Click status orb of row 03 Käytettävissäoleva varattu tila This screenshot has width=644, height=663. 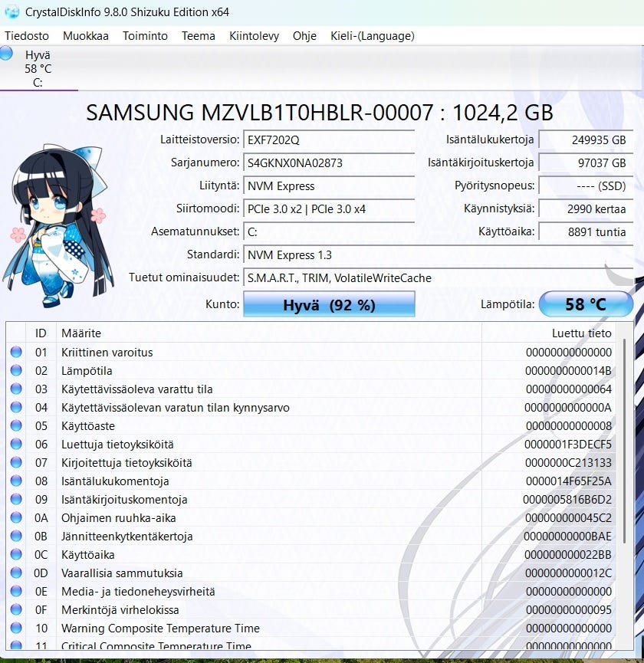coord(16,389)
